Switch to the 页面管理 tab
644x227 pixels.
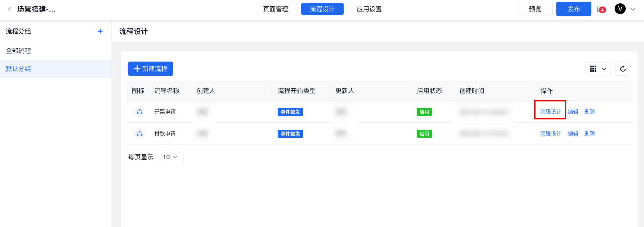(x=275, y=9)
